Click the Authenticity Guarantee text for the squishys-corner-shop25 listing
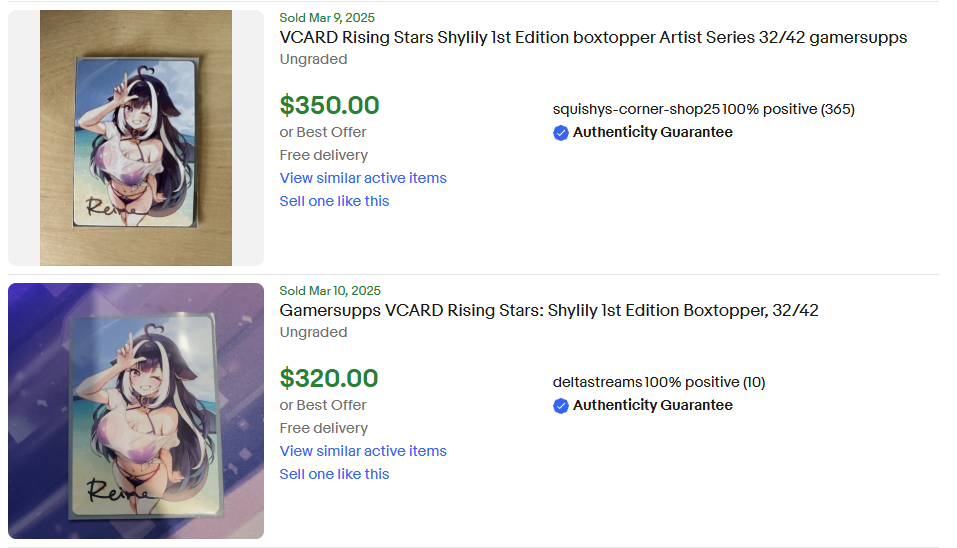 652,133
